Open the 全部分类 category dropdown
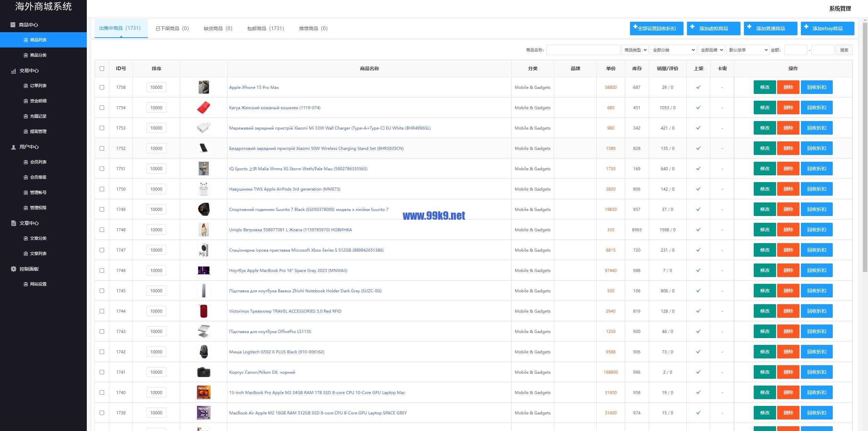Viewport: 868px width, 431px height. point(673,50)
